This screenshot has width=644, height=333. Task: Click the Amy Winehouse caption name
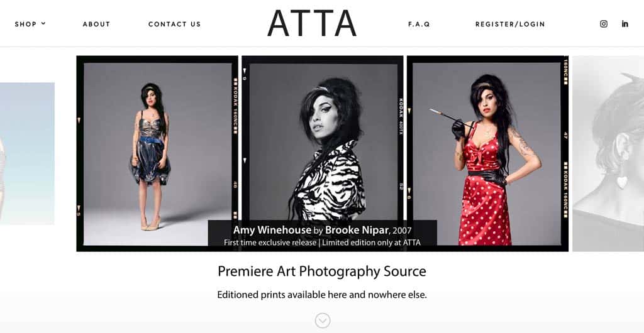click(272, 230)
